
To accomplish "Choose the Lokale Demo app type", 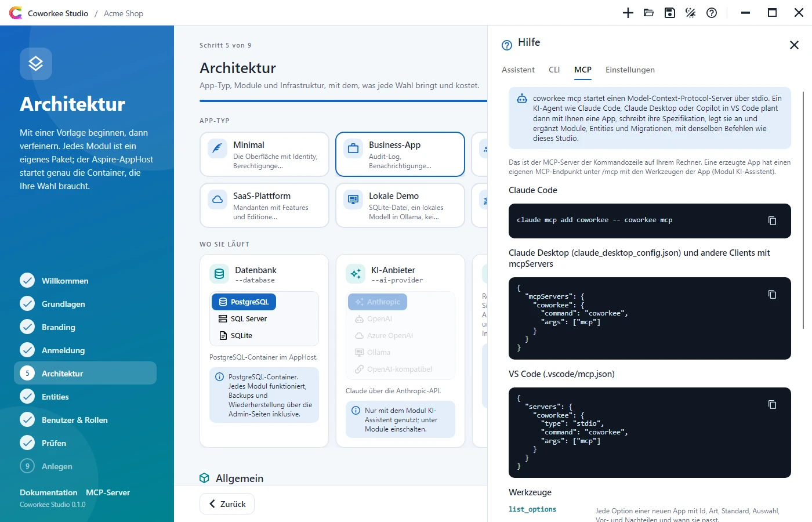I will point(400,205).
